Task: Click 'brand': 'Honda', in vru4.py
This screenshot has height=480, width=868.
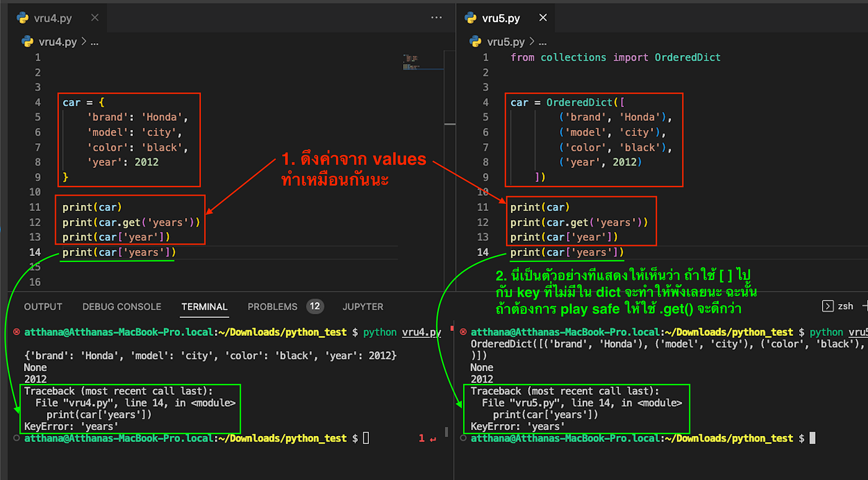Action: pos(138,117)
